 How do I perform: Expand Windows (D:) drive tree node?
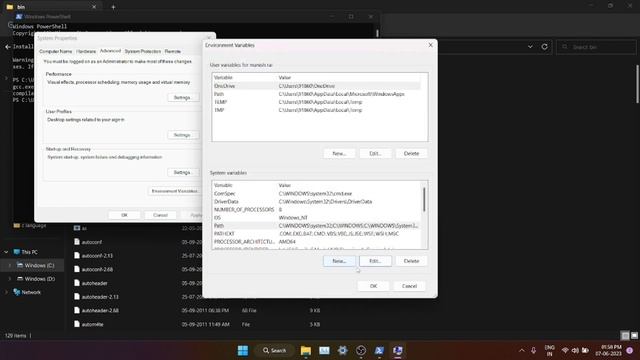[10, 279]
